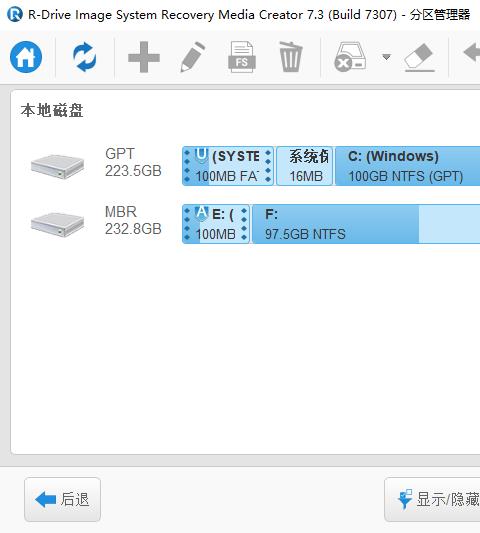Image resolution: width=480 pixels, height=533 pixels.
Task: Click the remove disk drive icon
Action: pyautogui.click(x=350, y=57)
